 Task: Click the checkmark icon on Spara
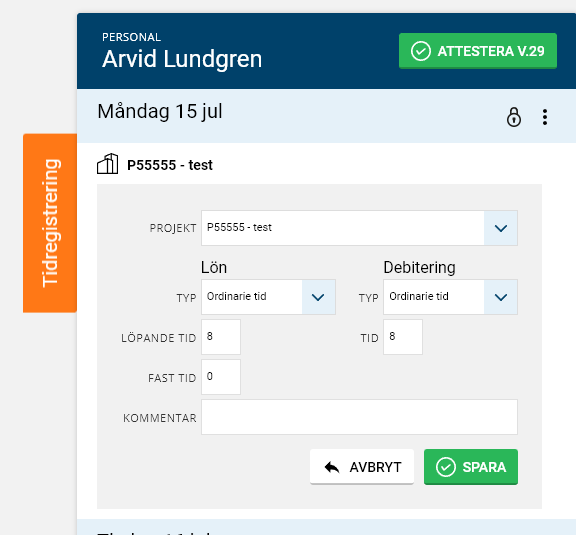(x=446, y=467)
